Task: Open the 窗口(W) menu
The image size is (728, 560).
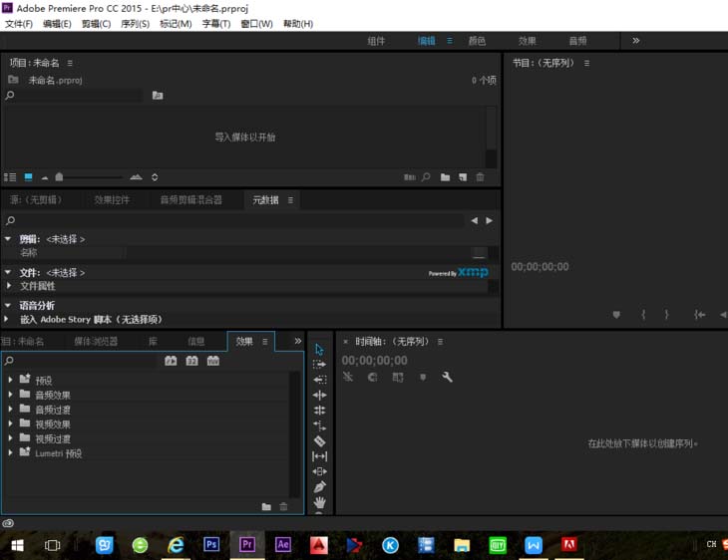Action: [256, 24]
